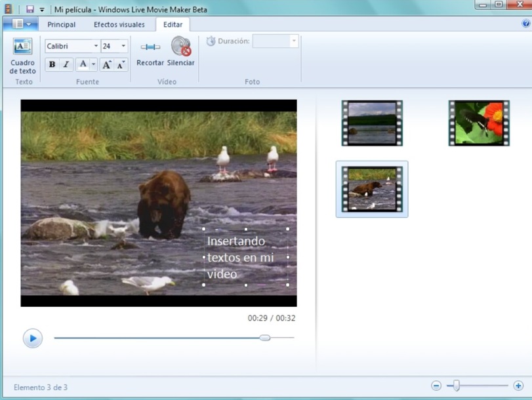
Task: Expand the font size 24 dropdown
Action: 123,47
